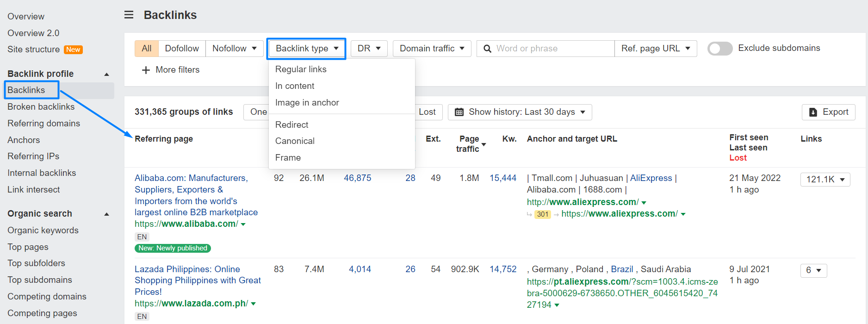Click the Brazil anchor link
The height and width of the screenshot is (324, 868).
(622, 269)
